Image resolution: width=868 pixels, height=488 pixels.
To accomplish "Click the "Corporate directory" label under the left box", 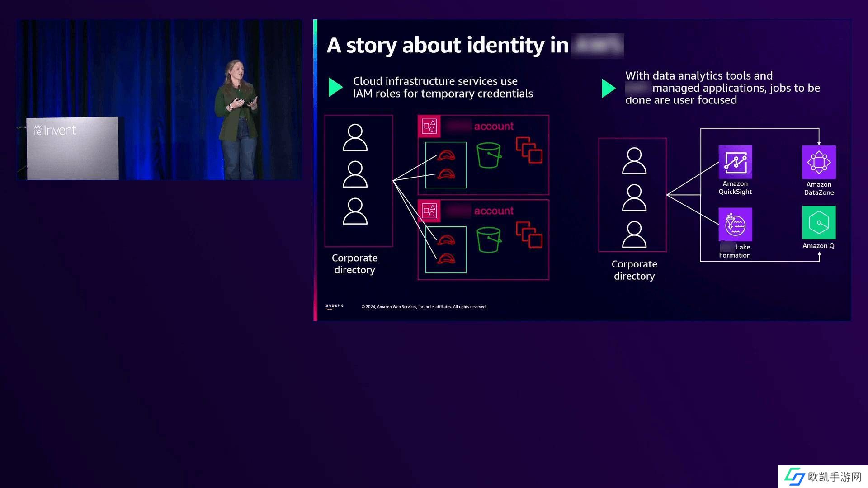I will [354, 264].
